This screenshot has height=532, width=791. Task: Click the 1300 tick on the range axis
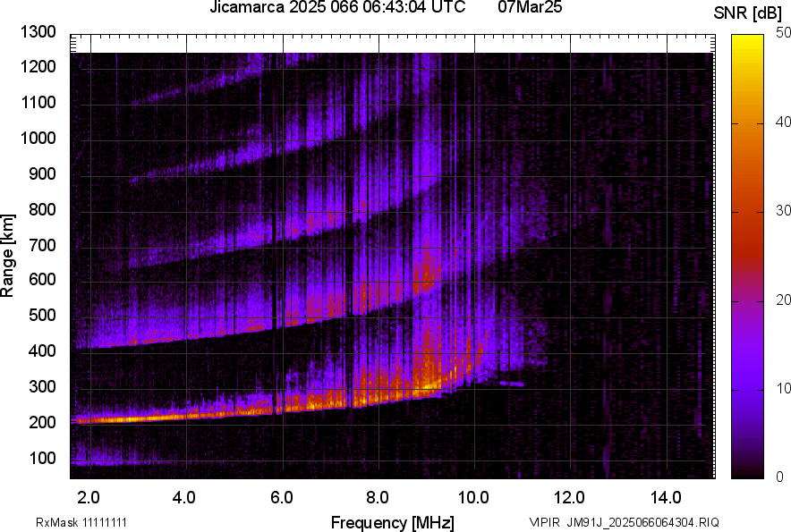coord(39,32)
